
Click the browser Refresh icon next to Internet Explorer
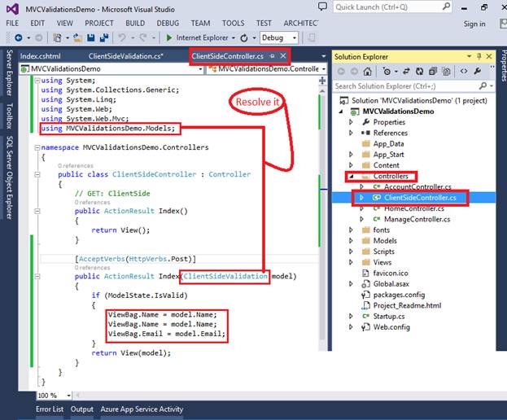pos(243,38)
